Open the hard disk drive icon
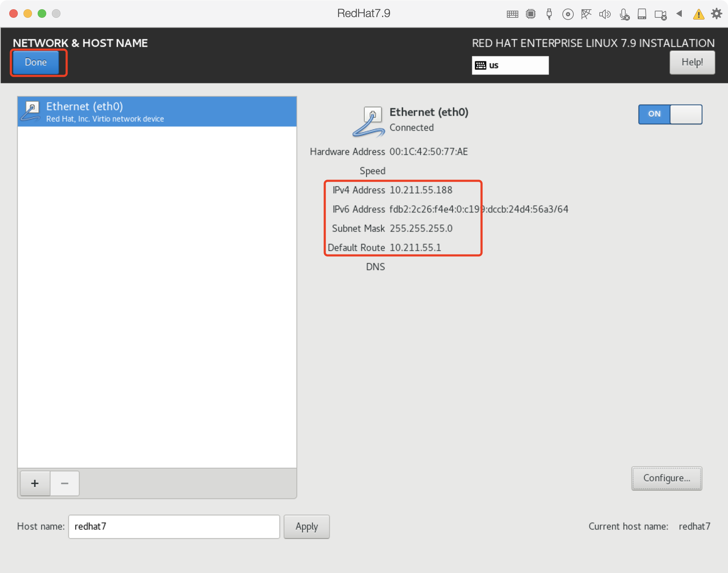Viewport: 728px width, 573px height. pos(642,14)
